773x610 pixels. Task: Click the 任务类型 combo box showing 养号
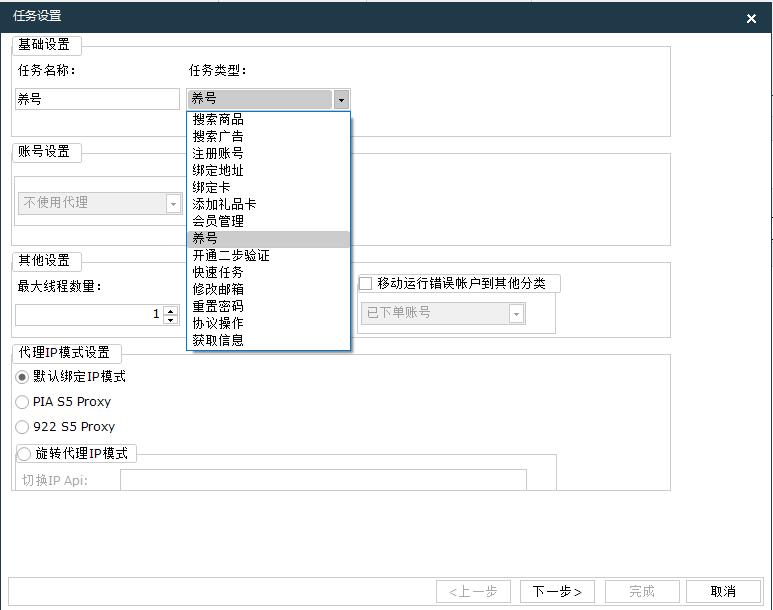pyautogui.click(x=268, y=99)
